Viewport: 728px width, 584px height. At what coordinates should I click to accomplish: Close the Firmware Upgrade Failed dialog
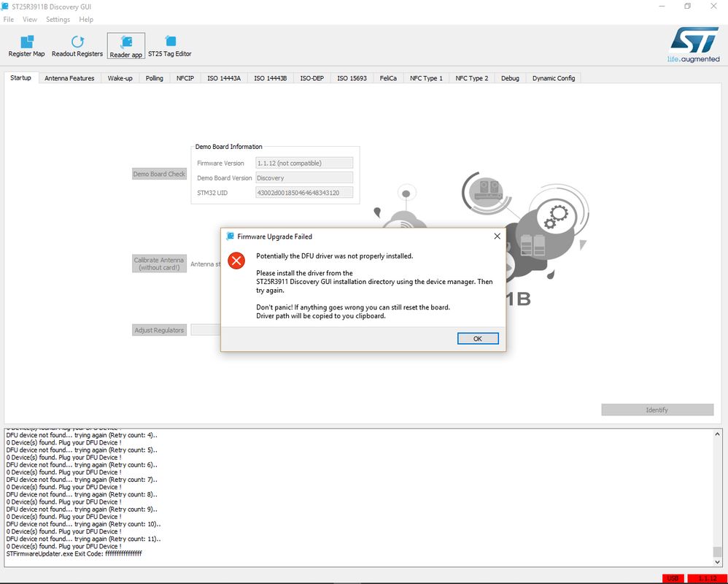pos(497,236)
